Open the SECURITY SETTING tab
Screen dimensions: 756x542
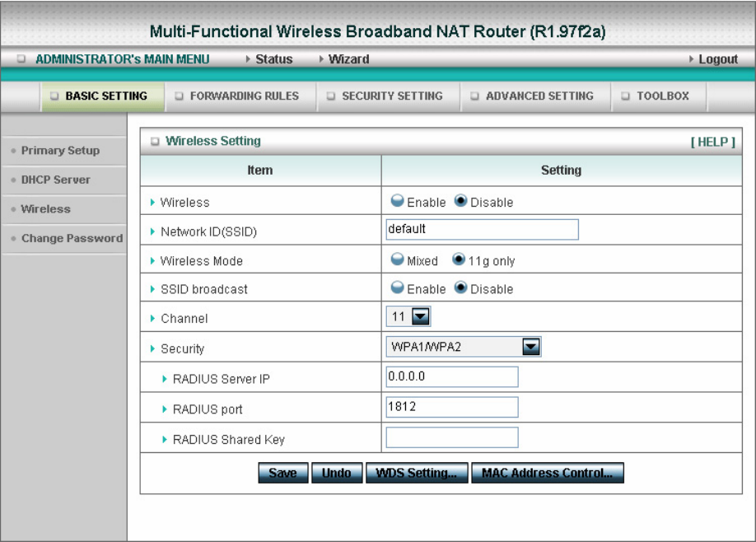click(389, 96)
